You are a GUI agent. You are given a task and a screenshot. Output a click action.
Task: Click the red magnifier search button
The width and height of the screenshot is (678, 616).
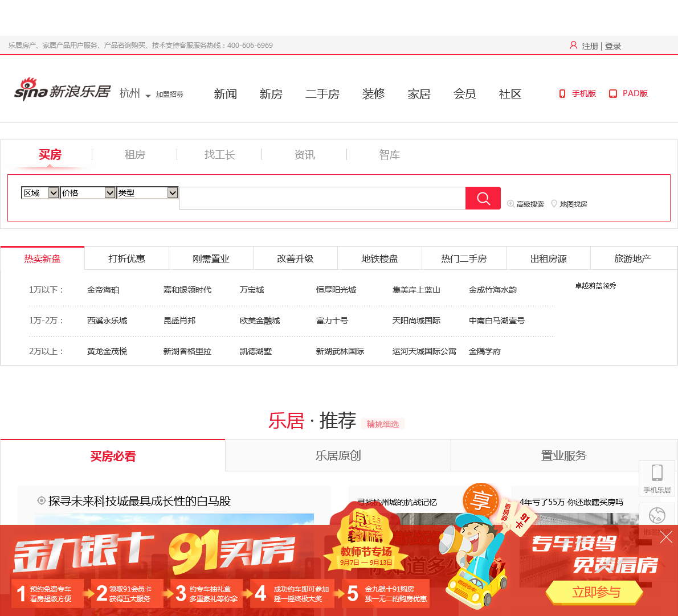coord(483,198)
